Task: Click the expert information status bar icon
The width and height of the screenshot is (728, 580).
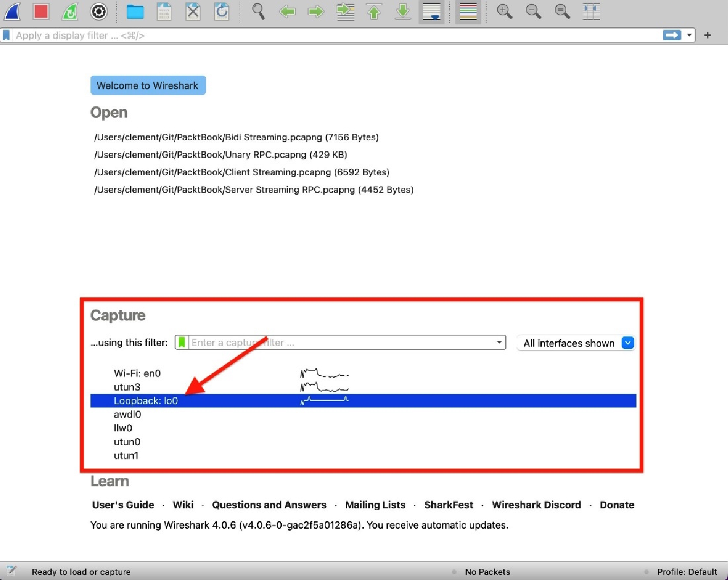Action: point(12,570)
